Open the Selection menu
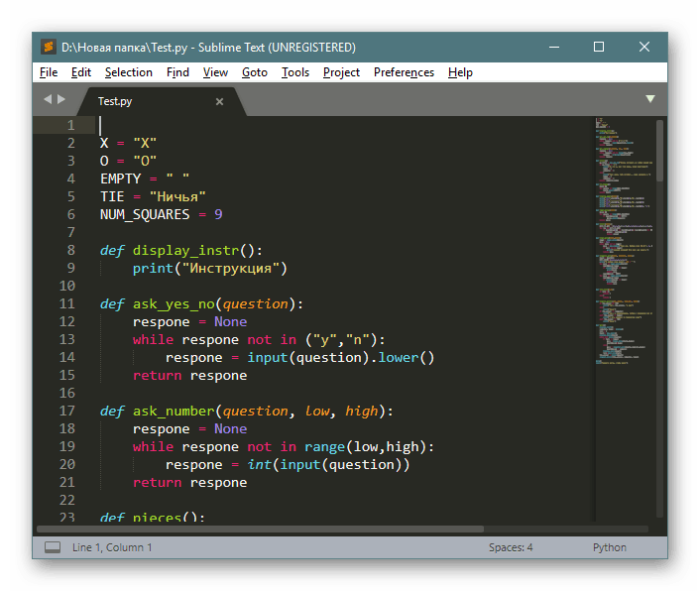Image resolution: width=700 pixels, height=591 pixels. [x=129, y=72]
